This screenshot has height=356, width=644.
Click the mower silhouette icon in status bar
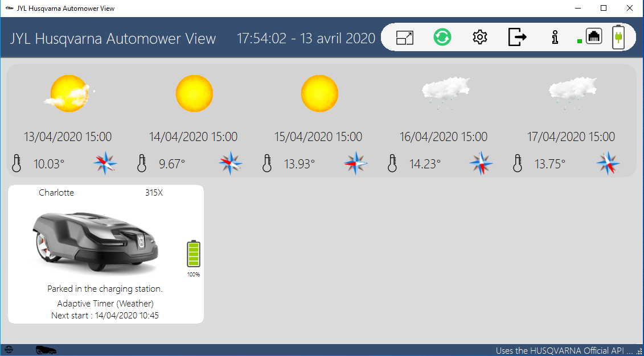pos(46,350)
